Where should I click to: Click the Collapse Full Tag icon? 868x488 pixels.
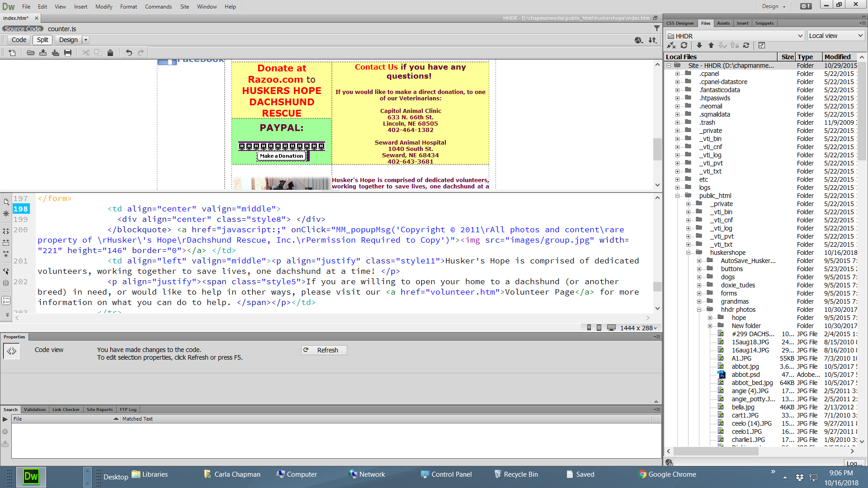tap(6, 231)
